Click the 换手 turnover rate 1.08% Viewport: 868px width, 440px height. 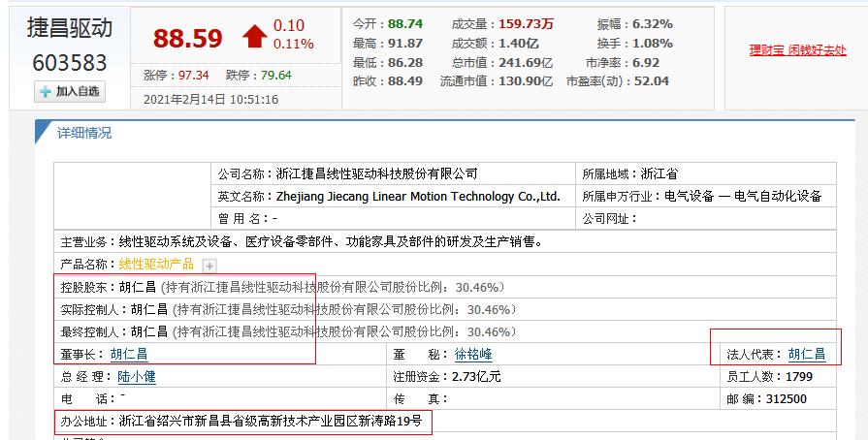coord(653,44)
